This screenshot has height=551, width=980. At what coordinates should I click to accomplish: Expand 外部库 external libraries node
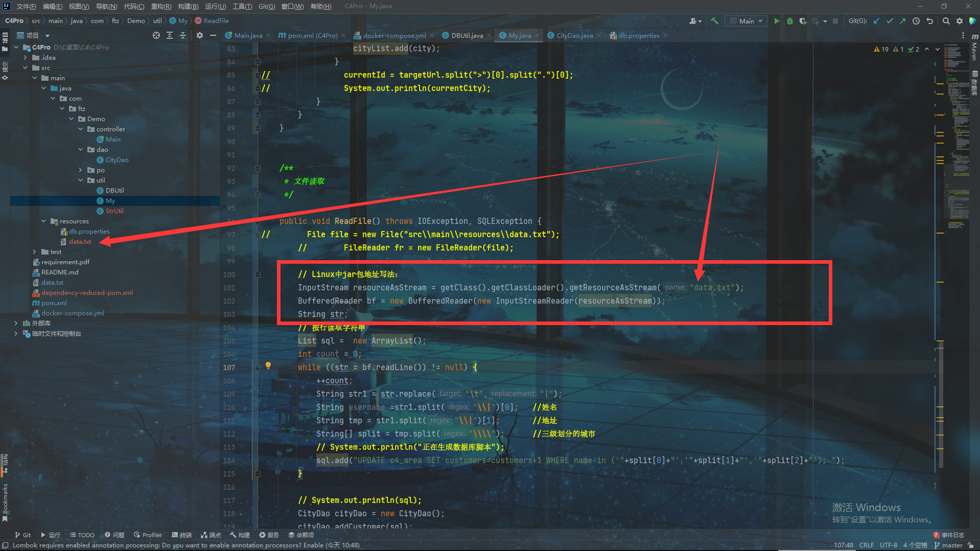click(x=16, y=323)
